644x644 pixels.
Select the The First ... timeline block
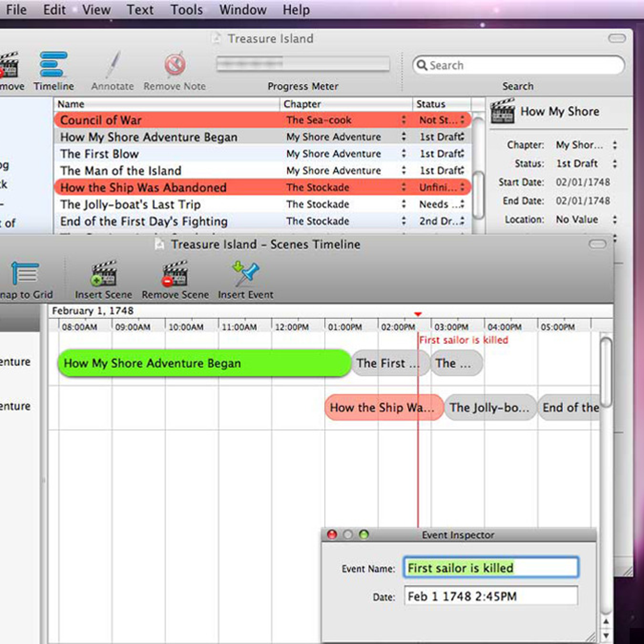390,363
